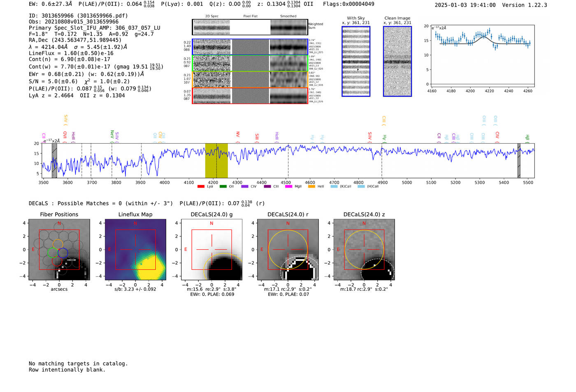Click the red crosshair in DECaLS z image

pyautogui.click(x=364, y=249)
